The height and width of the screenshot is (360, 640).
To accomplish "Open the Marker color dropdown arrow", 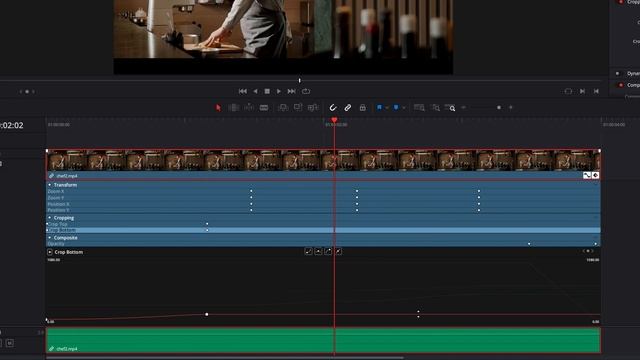I will (404, 108).
